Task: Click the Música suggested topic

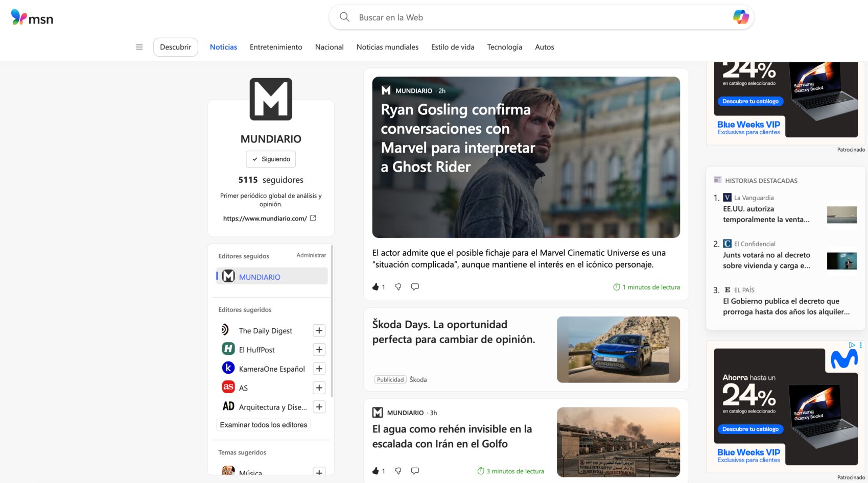Action: (x=250, y=473)
